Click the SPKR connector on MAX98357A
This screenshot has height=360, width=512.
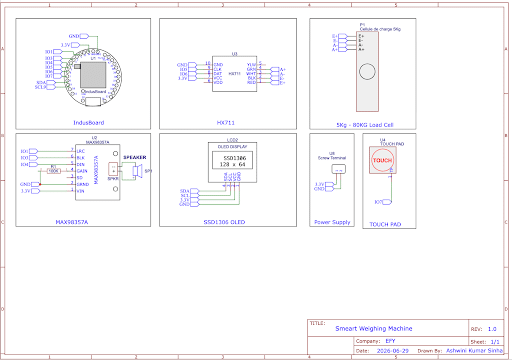point(113,169)
